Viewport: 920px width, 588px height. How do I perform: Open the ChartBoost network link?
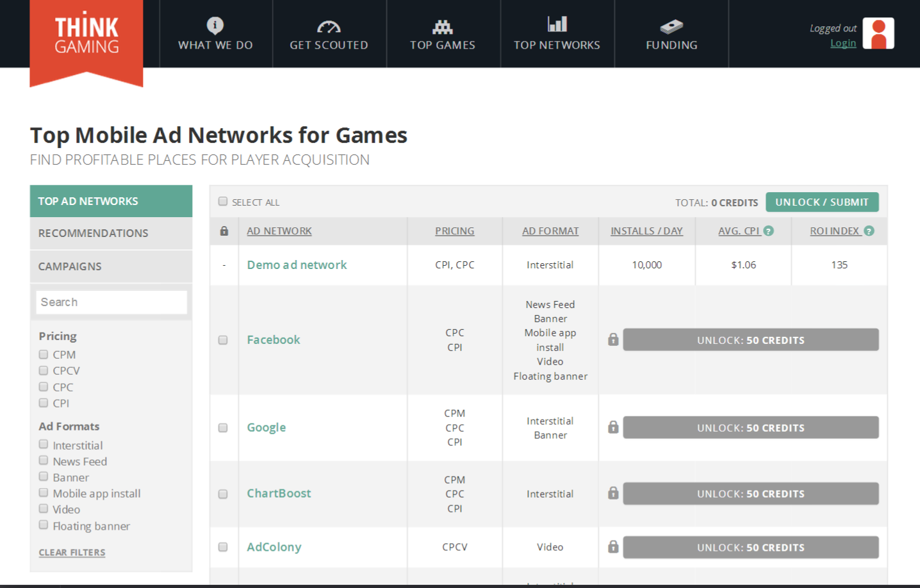279,493
